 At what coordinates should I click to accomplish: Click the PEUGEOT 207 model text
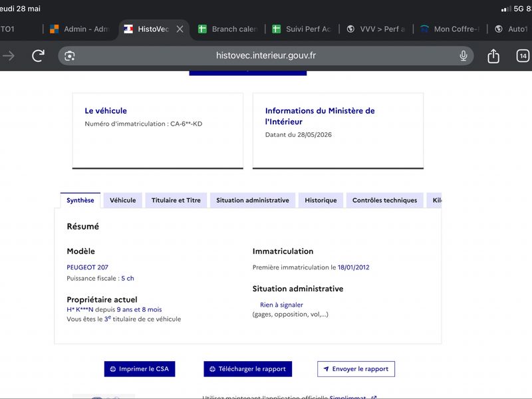tap(88, 267)
